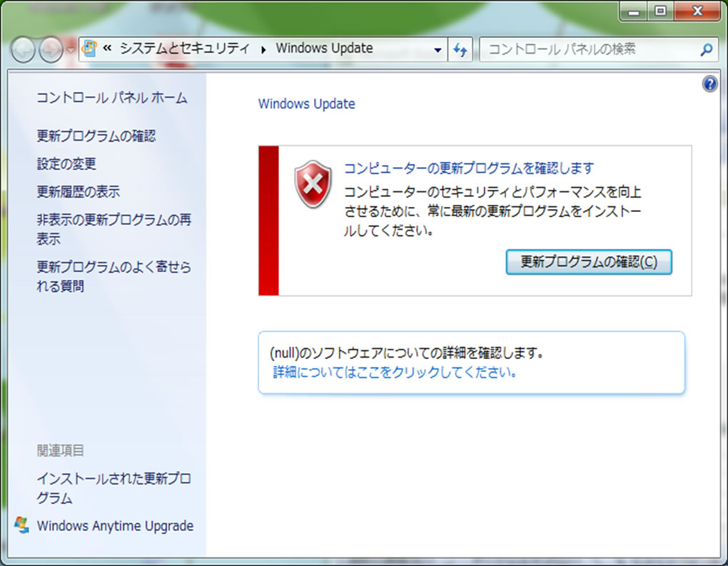728x566 pixels.
Task: Click the double chevron in address bar
Action: pyautogui.click(x=107, y=49)
